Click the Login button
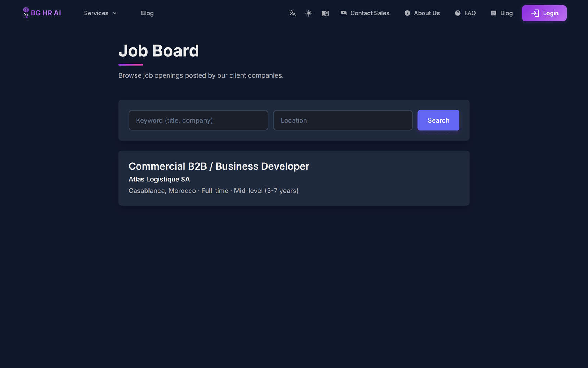Viewport: 588px width, 368px height. pyautogui.click(x=544, y=13)
